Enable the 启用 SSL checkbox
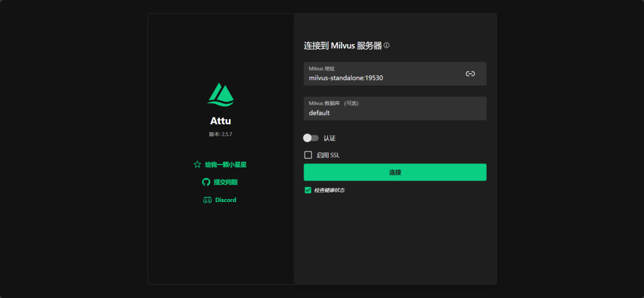The image size is (644, 298). pyautogui.click(x=308, y=155)
